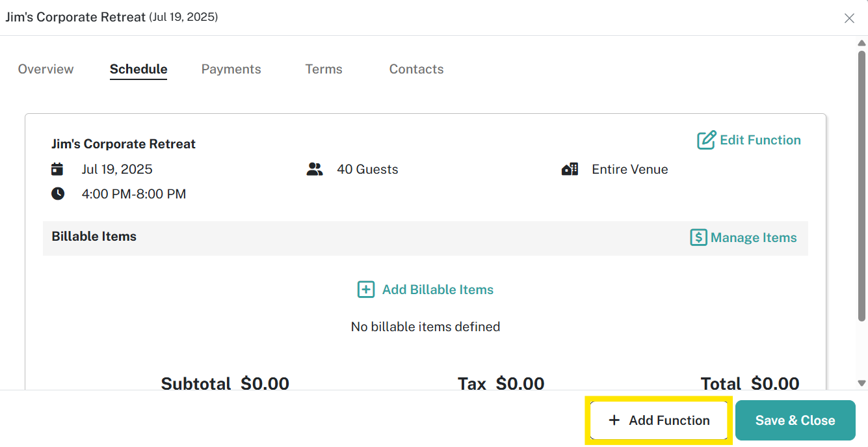
Task: Switch to the Payments tab
Action: (231, 69)
